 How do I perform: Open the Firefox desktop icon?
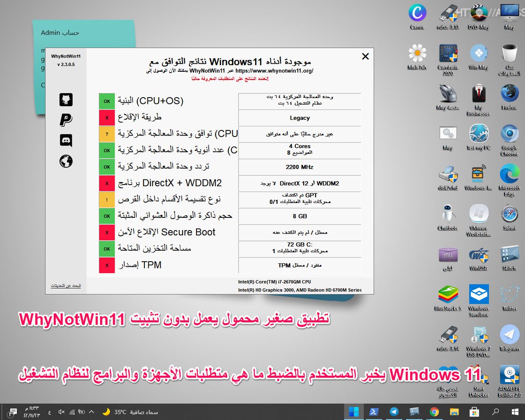click(510, 96)
